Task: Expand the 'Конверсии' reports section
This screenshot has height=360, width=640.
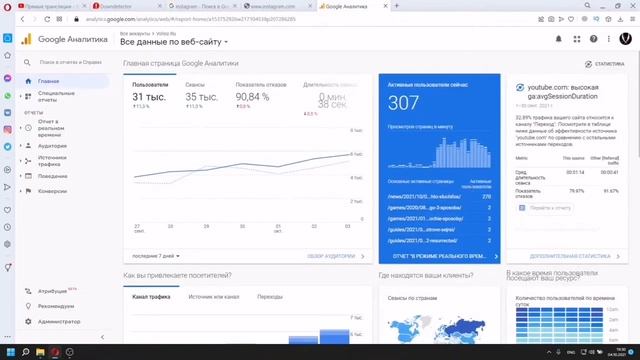Action: (x=52, y=191)
